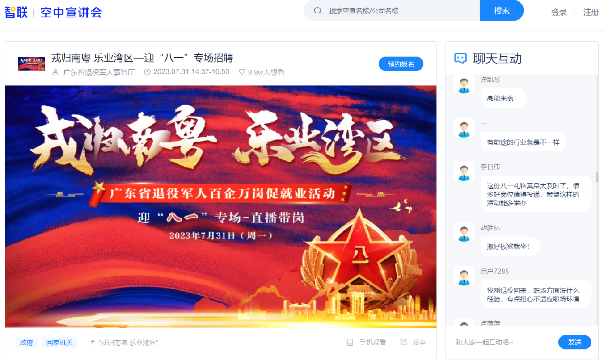Screen dimensions: 604x364
Task: Click the clock icon beside the event time
Action: (147, 72)
